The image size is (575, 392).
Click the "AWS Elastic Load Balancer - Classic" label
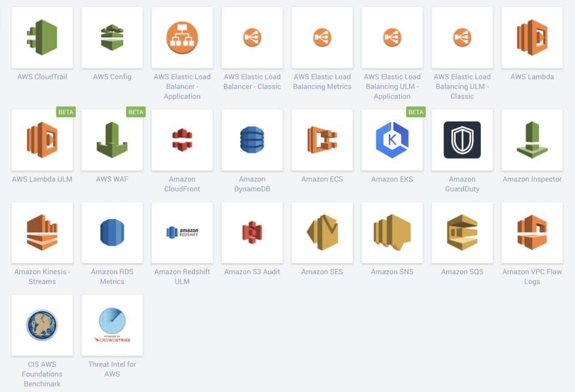[x=252, y=82]
